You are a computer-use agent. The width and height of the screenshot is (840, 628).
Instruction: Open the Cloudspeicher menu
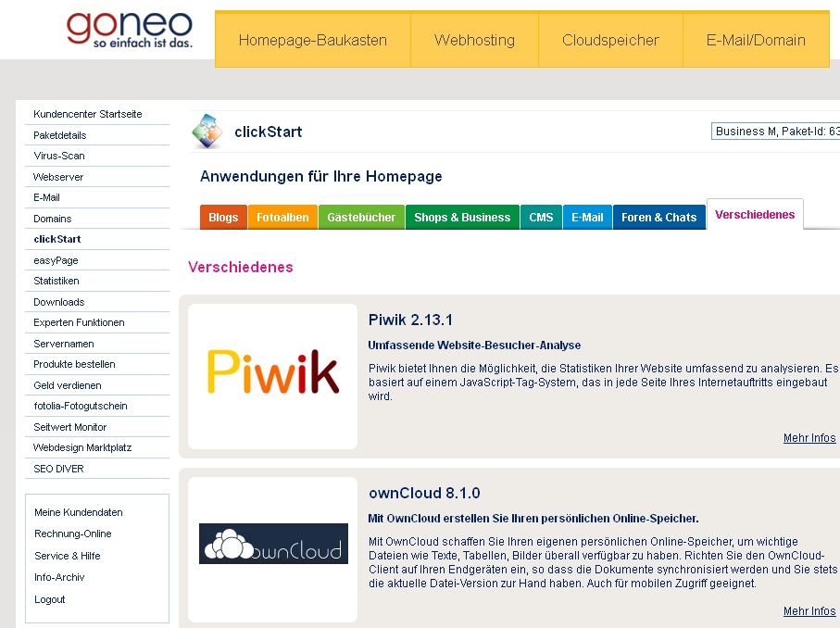coord(610,40)
